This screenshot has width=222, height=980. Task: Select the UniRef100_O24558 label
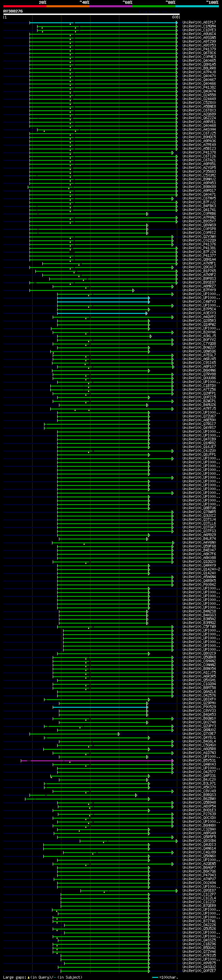coord(199,95)
